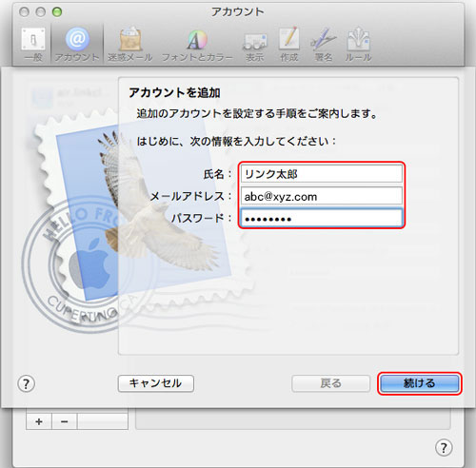The image size is (476, 468).
Task: Open the フォントとカラー preferences icon
Action: tap(197, 44)
